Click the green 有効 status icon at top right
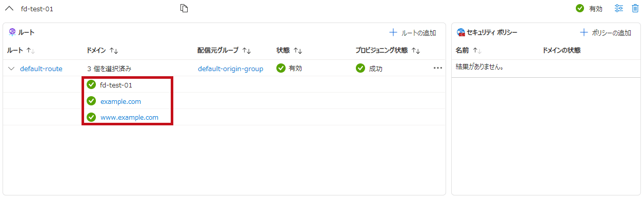 [580, 8]
